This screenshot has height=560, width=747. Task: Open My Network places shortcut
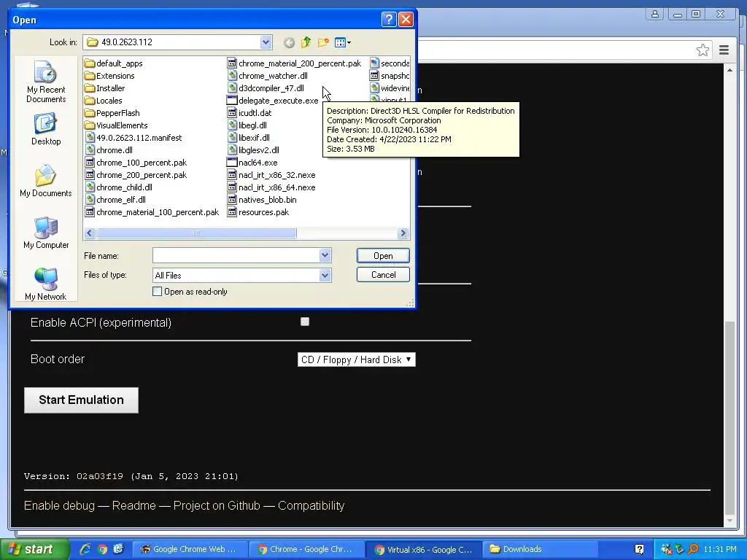(x=46, y=284)
